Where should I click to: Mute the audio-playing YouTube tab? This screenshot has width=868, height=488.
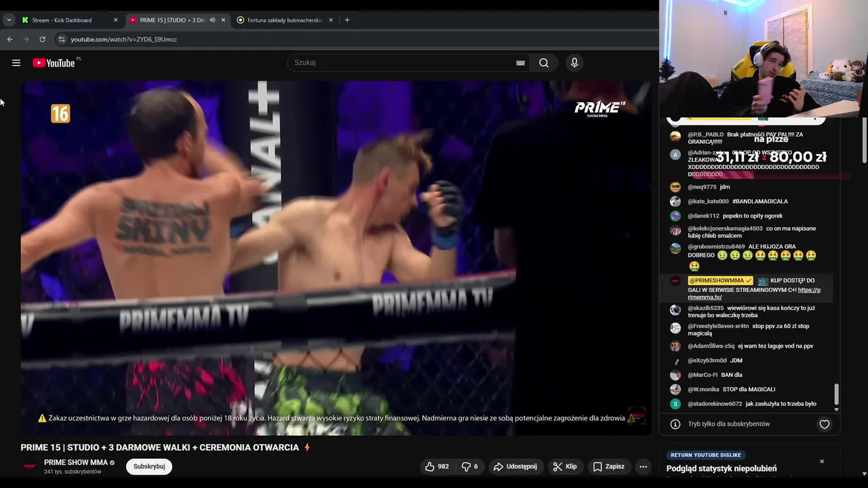coord(212,20)
